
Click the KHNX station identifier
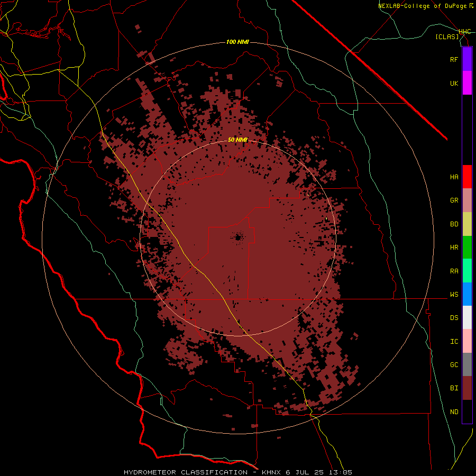[271, 472]
